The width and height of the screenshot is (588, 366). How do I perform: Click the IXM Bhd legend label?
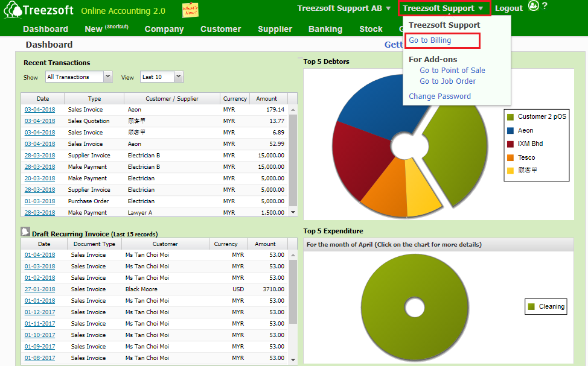point(530,144)
